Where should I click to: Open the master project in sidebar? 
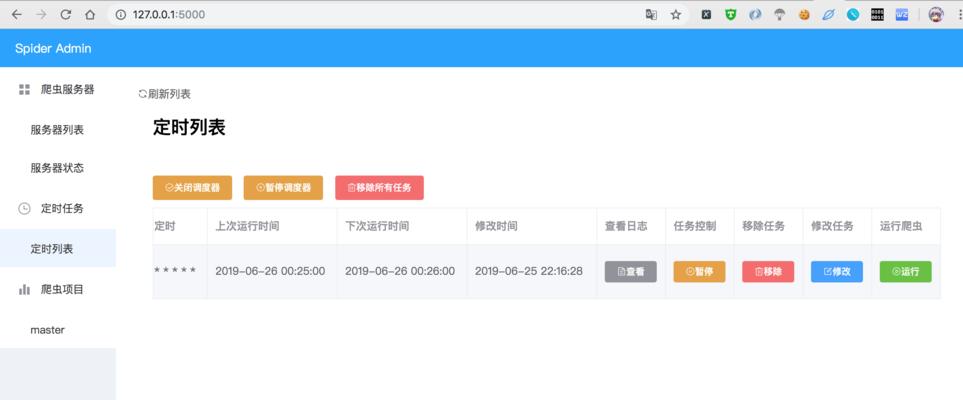tap(58, 330)
